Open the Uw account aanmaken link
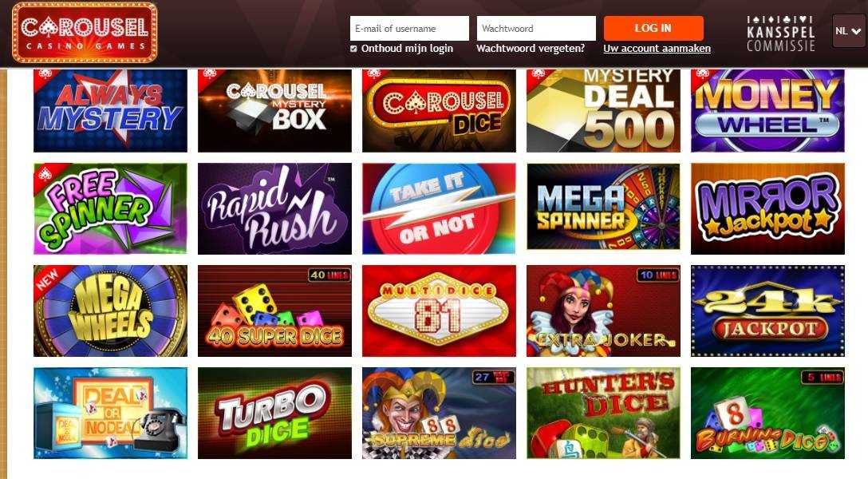The image size is (868, 479). point(657,49)
